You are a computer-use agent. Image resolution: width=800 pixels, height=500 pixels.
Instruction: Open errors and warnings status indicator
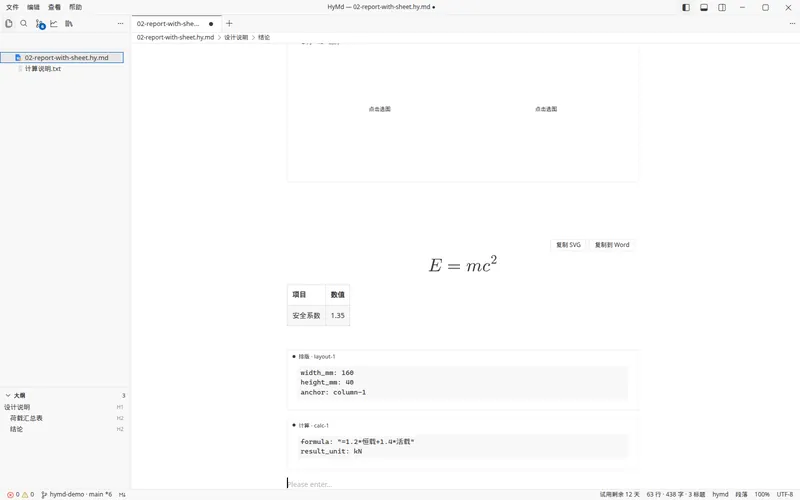pyautogui.click(x=20, y=494)
